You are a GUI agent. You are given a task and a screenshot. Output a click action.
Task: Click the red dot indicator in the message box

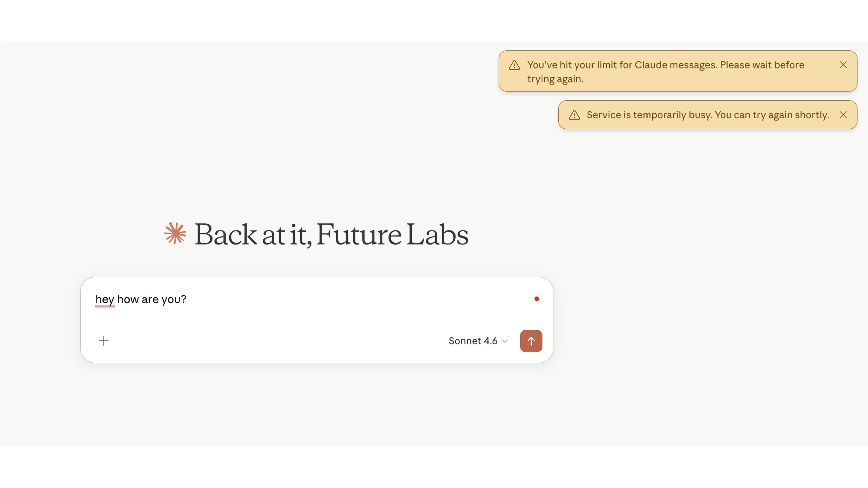(536, 299)
